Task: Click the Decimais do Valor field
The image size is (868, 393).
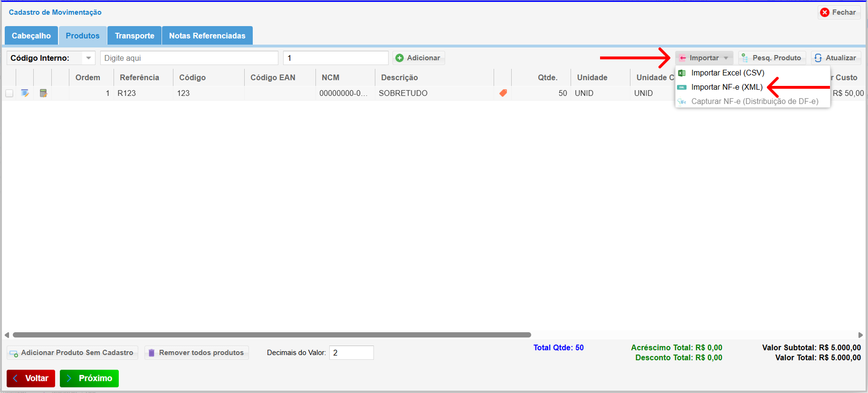Action: (x=351, y=353)
